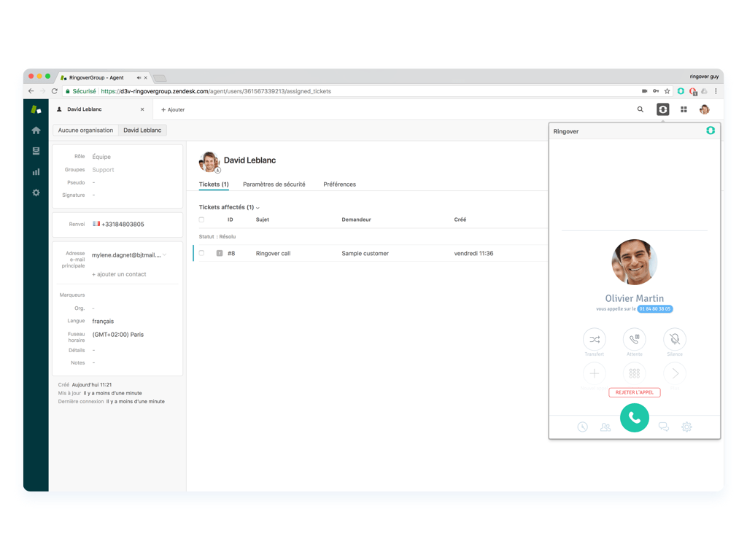
Task: Click the browser address bar URL
Action: click(216, 91)
